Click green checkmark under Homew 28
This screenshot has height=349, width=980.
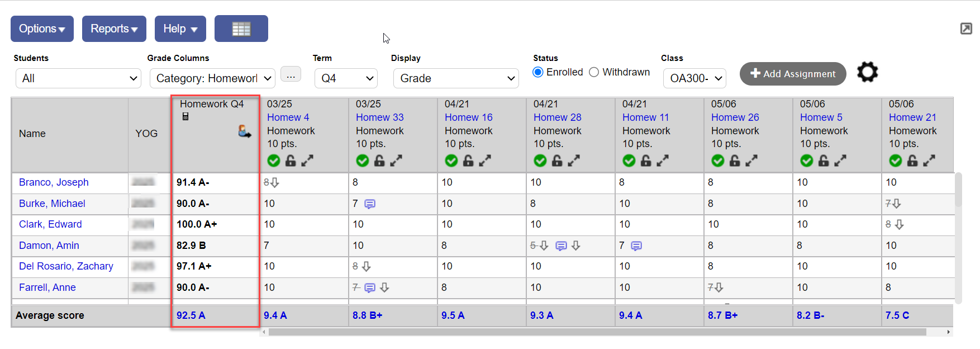click(540, 161)
